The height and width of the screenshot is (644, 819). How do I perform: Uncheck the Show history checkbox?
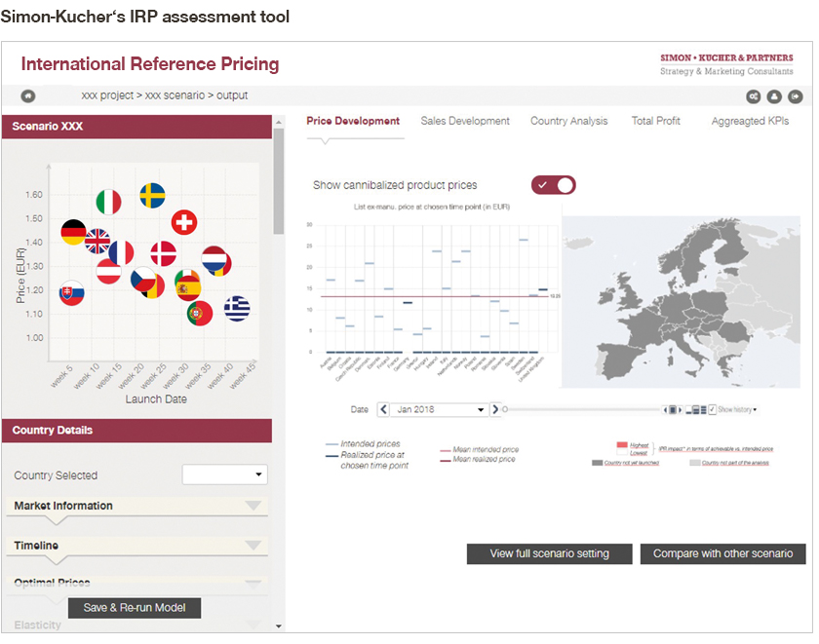[x=711, y=409]
